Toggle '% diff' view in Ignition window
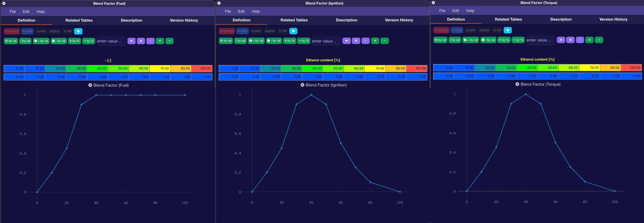This screenshot has height=223, width=644. click(x=283, y=31)
